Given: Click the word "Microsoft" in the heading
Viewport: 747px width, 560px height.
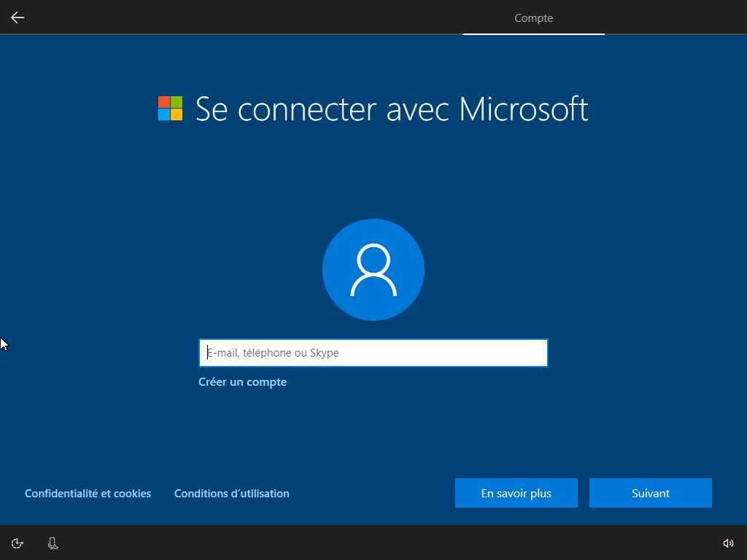Looking at the screenshot, I should [x=523, y=109].
